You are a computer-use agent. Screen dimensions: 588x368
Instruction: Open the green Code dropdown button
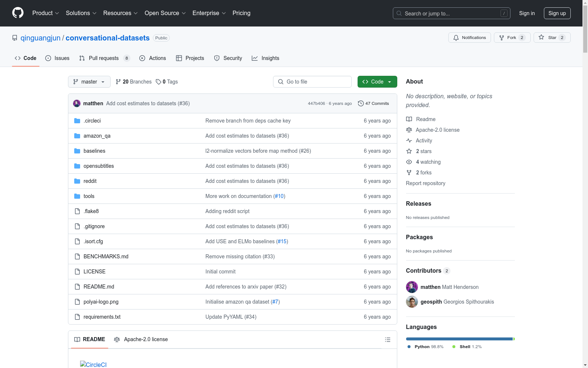point(377,82)
